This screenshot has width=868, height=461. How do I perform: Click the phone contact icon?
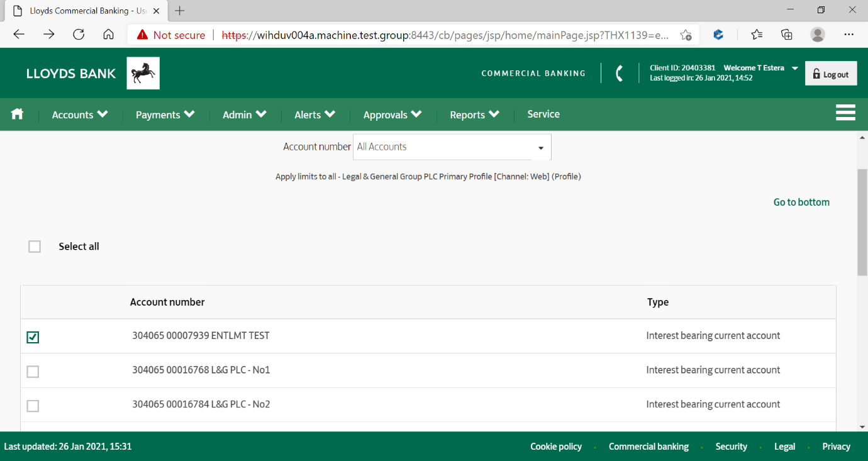point(620,74)
